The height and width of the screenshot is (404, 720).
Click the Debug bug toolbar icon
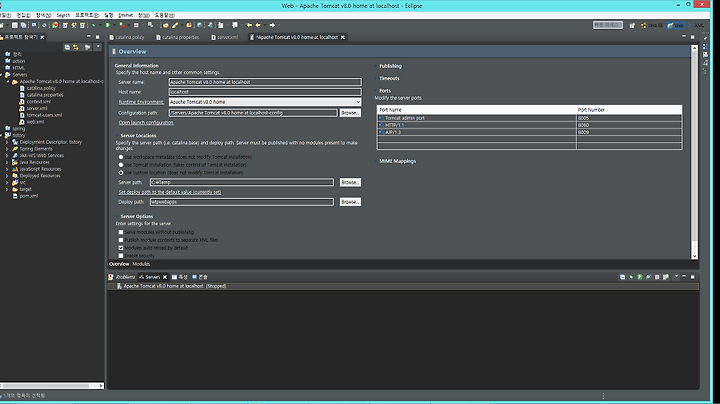93,25
